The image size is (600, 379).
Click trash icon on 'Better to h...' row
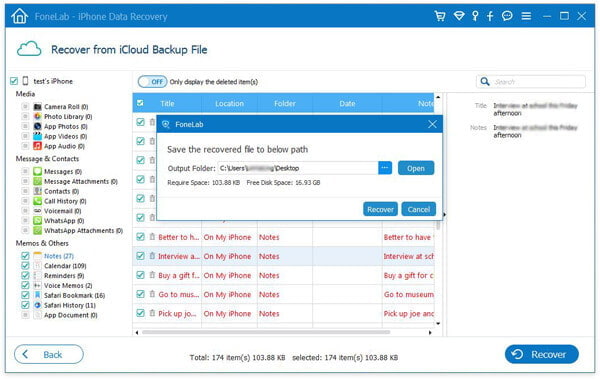point(152,237)
